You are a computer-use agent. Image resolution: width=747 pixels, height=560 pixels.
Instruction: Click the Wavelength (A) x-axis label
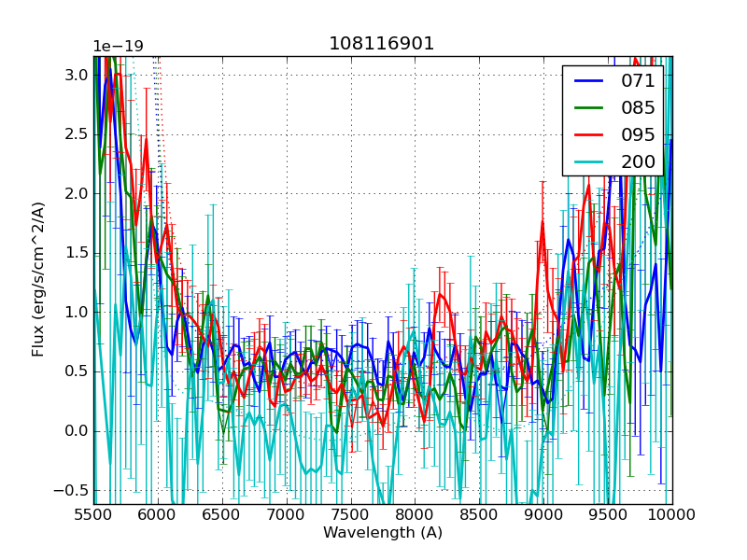point(383,533)
